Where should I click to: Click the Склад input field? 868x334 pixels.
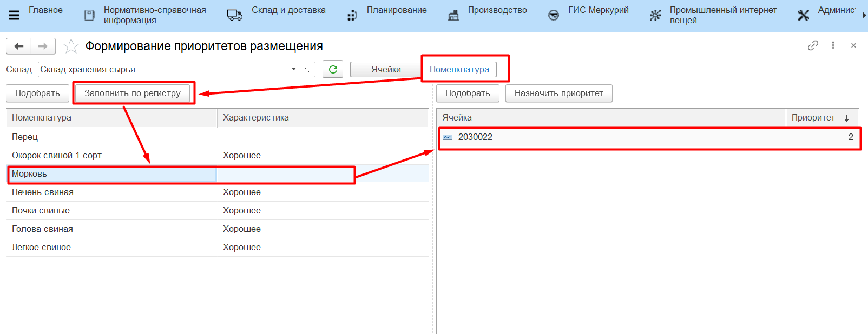tap(162, 69)
